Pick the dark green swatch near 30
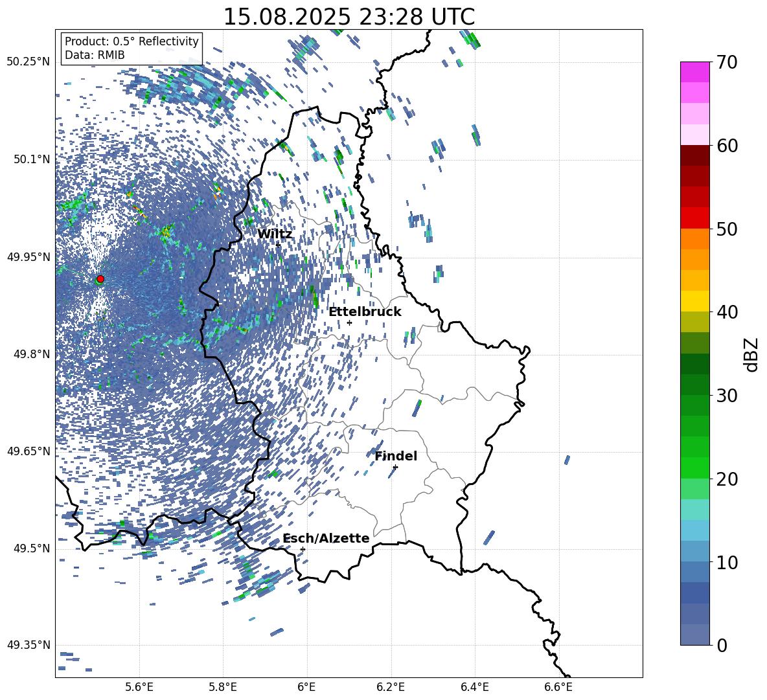 click(x=694, y=384)
